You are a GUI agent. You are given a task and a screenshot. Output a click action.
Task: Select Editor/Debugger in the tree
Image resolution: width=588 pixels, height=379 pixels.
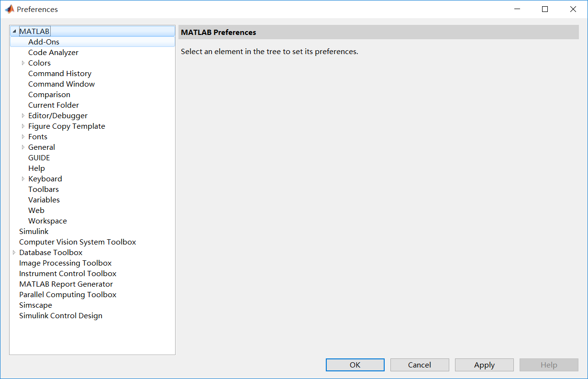coord(58,116)
